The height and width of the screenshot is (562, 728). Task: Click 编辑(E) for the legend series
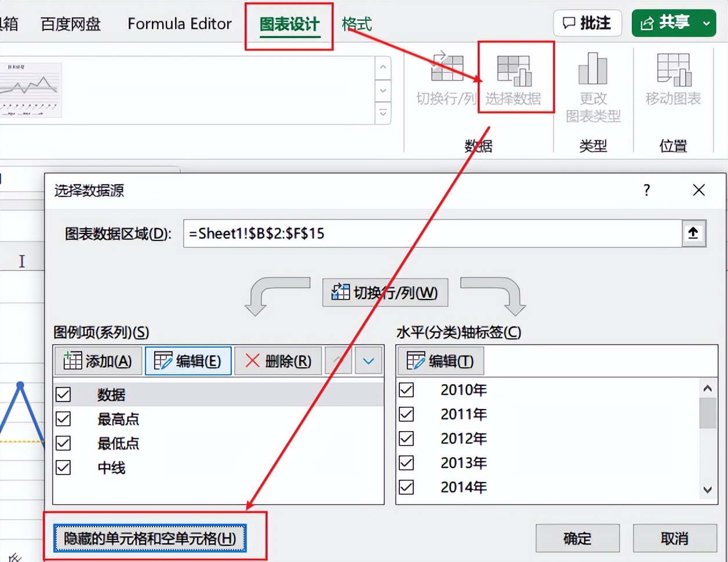pos(188,361)
